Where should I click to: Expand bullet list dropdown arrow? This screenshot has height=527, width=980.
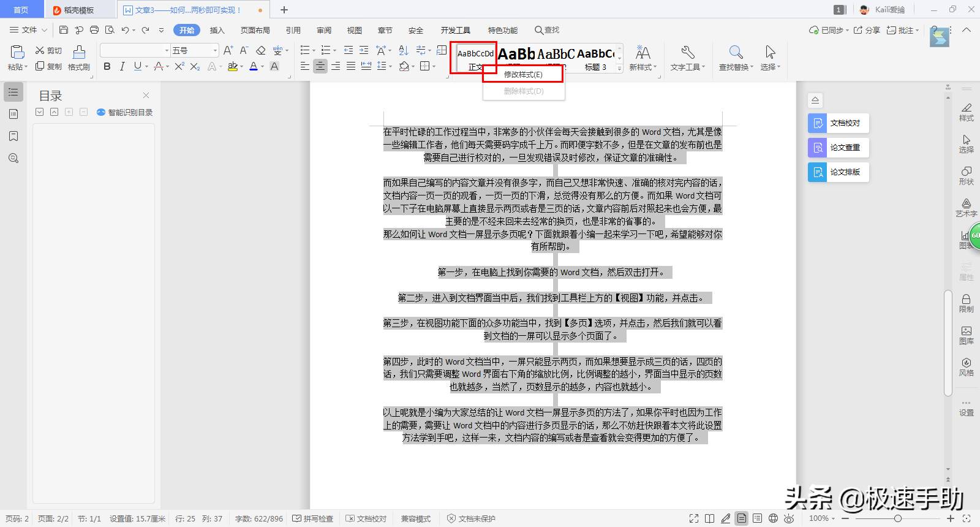pos(314,50)
